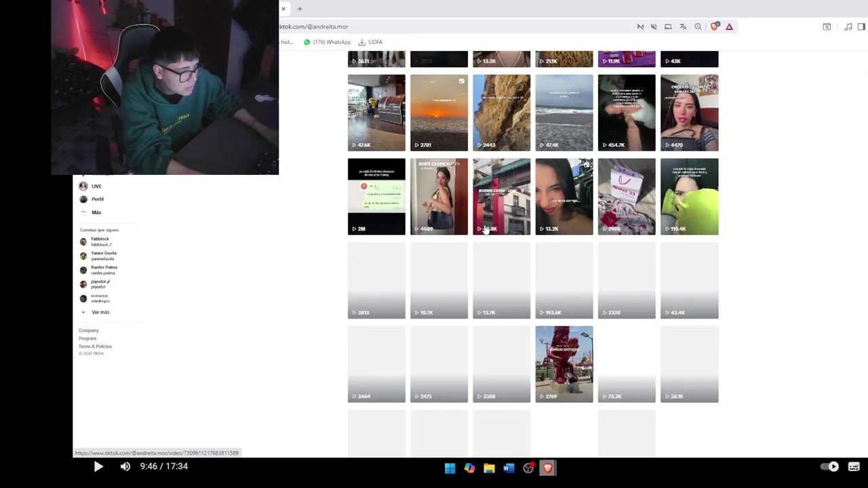The image size is (868, 488).
Task: Open loading video tile with 10.7K views
Action: pyautogui.click(x=439, y=281)
